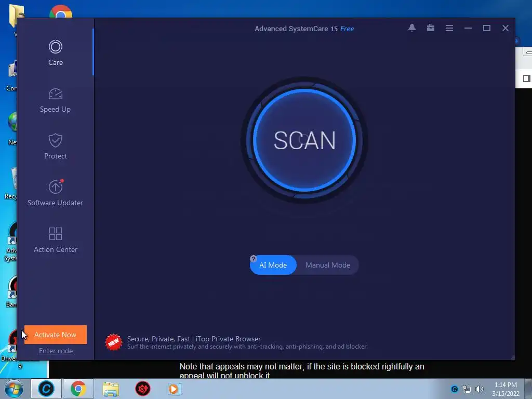
Task: Minimize the Advanced SystemCare window
Action: [x=468, y=28]
